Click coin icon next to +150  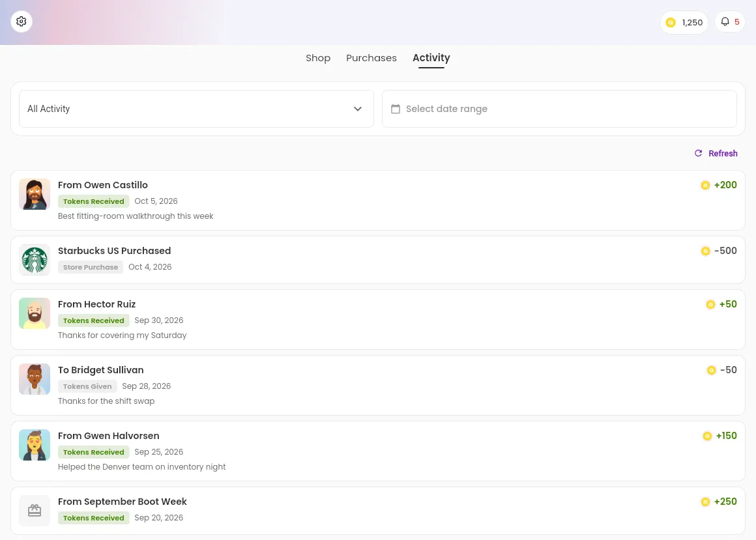[707, 436]
